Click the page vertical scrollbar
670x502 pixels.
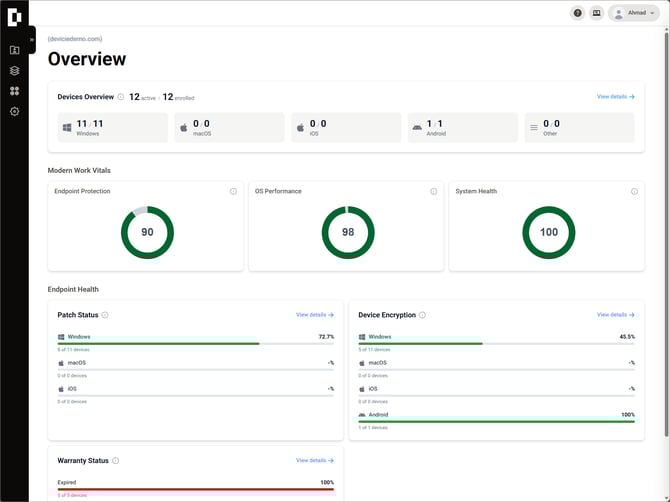(x=666, y=233)
